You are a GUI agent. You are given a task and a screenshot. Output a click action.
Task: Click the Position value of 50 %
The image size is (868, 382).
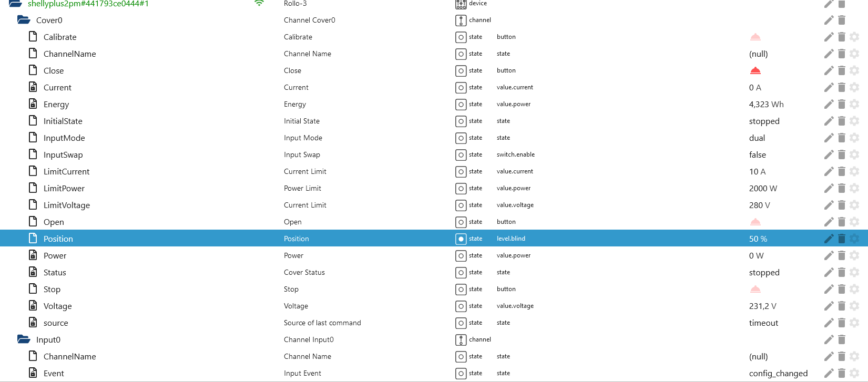tap(758, 239)
